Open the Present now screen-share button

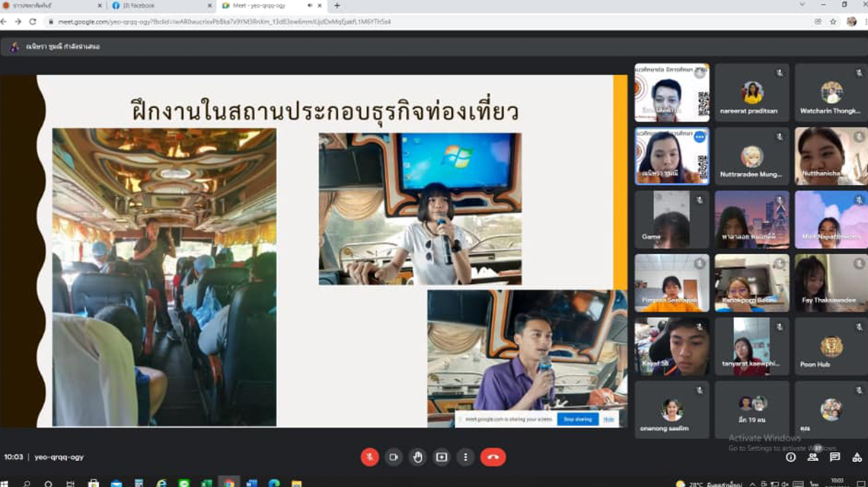coord(441,457)
